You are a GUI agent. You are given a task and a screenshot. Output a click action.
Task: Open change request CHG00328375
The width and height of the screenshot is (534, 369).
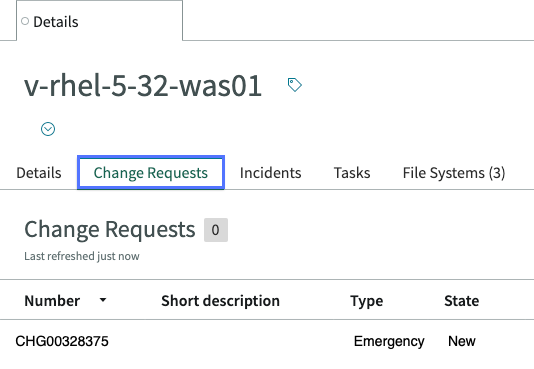coord(62,341)
